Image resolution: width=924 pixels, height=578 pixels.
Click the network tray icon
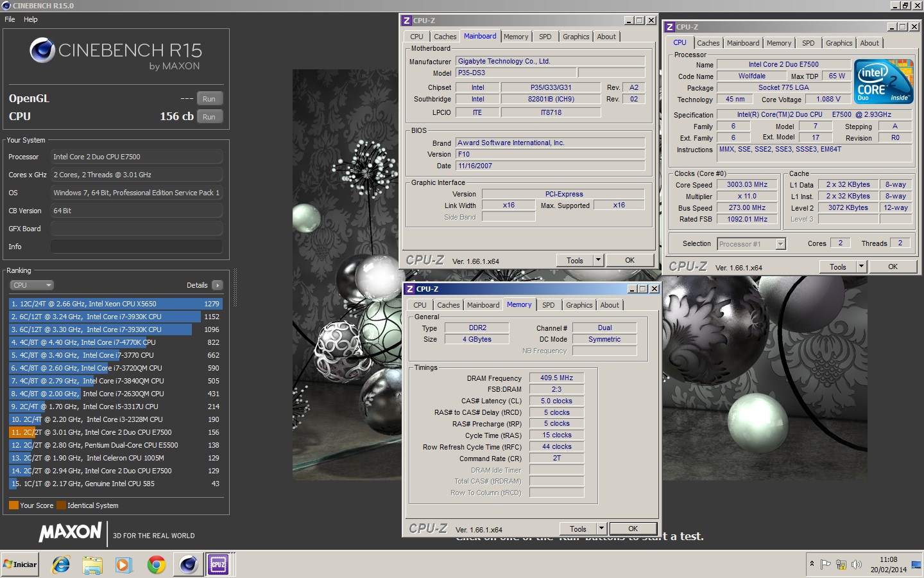[x=841, y=565]
